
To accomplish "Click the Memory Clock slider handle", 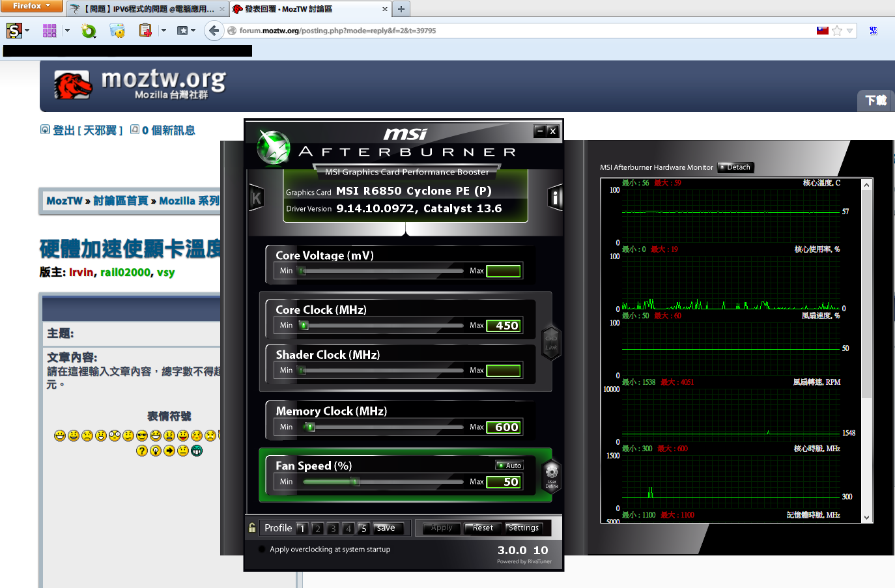I will tap(310, 427).
